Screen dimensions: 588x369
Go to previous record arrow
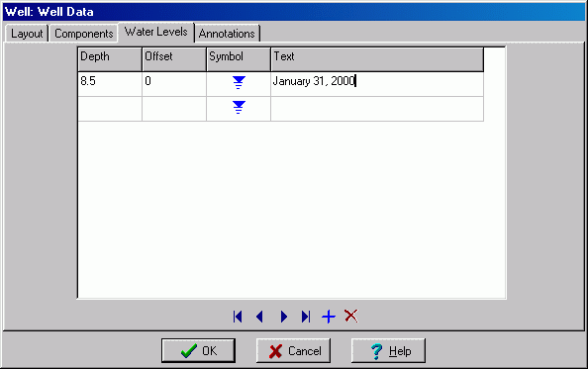[259, 317]
